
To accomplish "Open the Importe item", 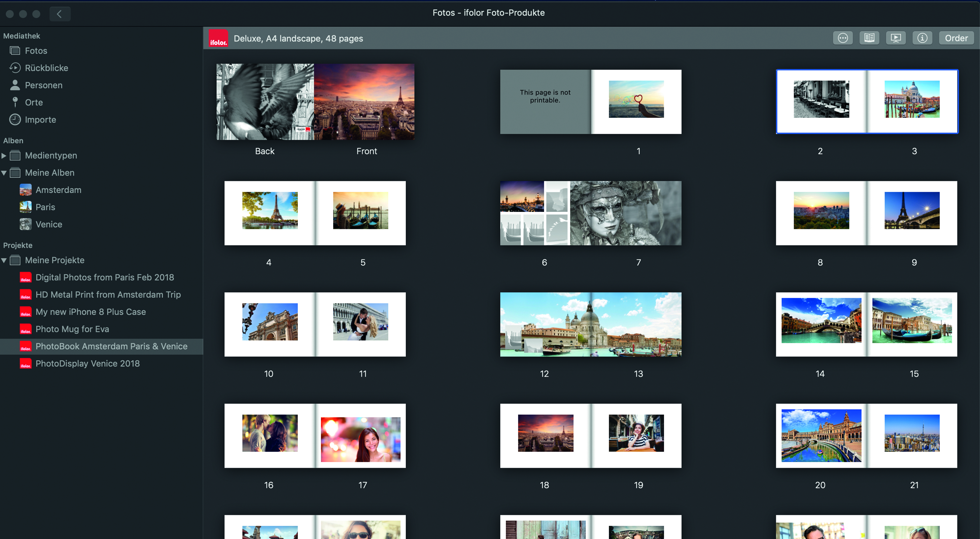I will 40,119.
